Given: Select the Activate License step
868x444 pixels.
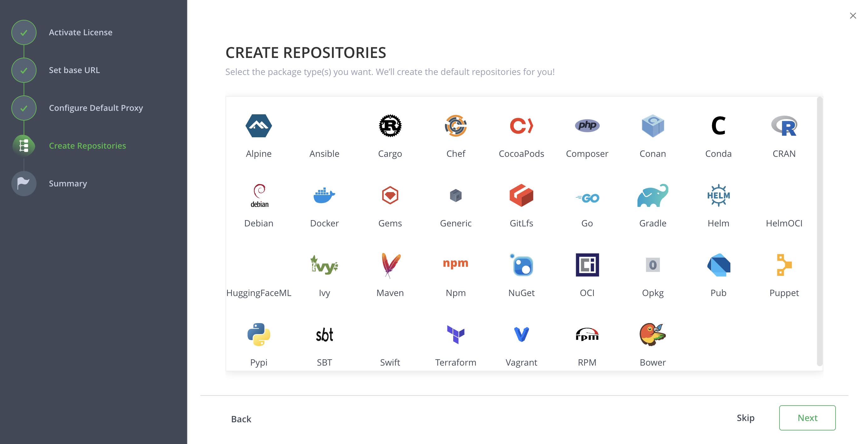Looking at the screenshot, I should tap(81, 32).
